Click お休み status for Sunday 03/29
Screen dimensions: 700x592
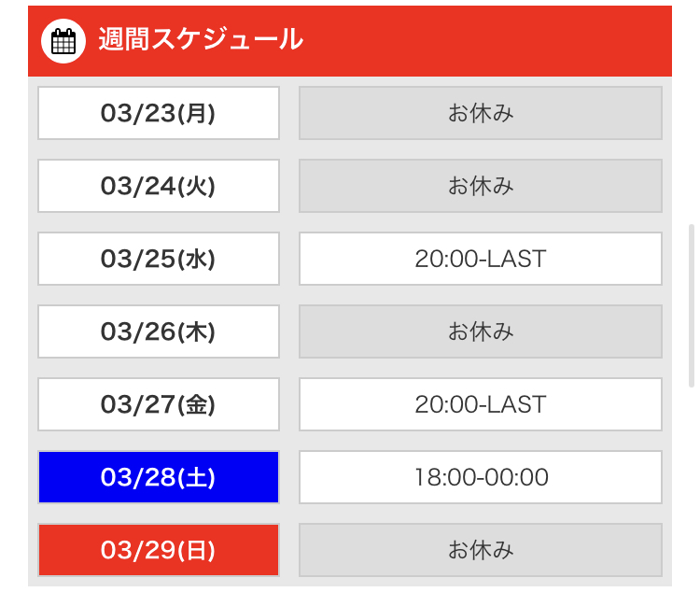pos(481,550)
